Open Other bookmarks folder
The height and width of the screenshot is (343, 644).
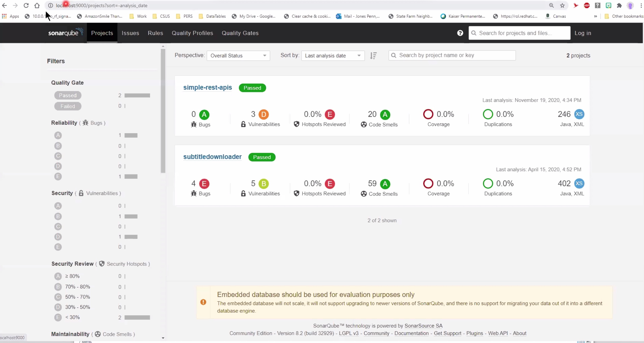click(624, 16)
